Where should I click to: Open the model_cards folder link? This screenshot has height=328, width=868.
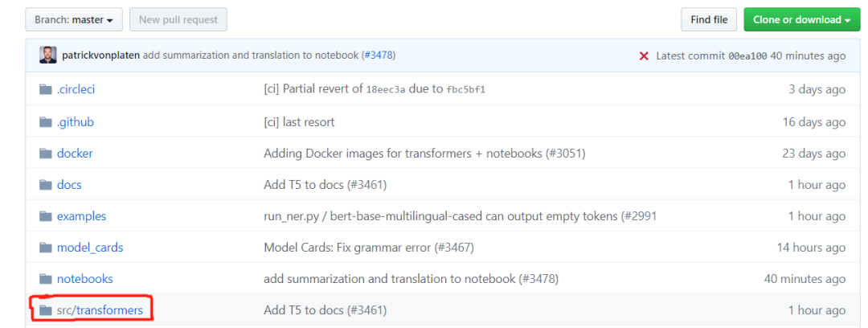90,247
